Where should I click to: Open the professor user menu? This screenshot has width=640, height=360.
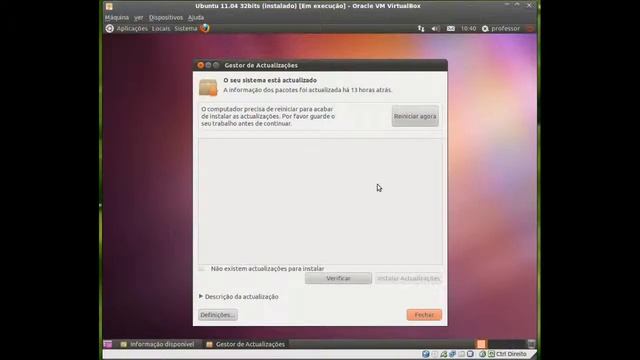click(501, 29)
